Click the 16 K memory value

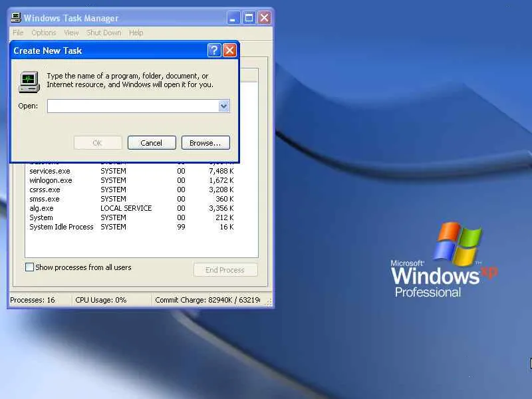point(227,227)
